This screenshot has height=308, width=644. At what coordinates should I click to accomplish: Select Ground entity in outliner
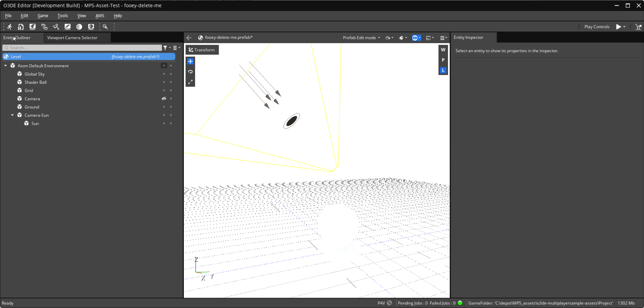point(32,107)
